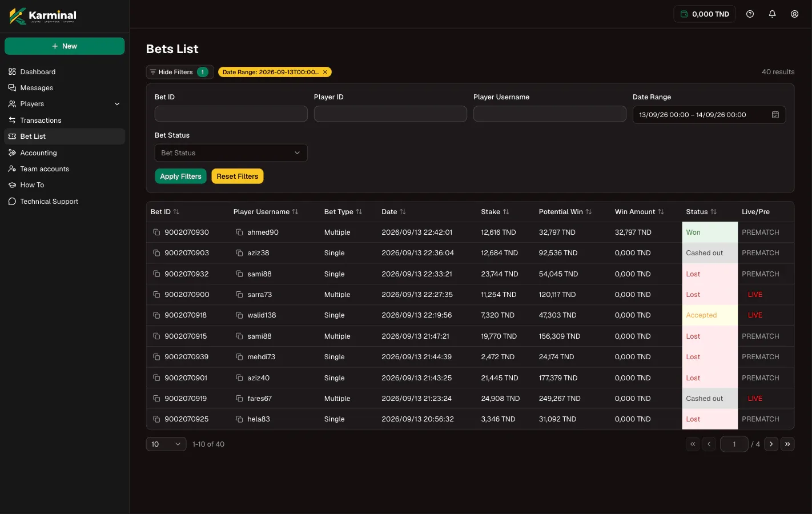This screenshot has width=812, height=514.
Task: Open the user profile icon
Action: coord(794,14)
